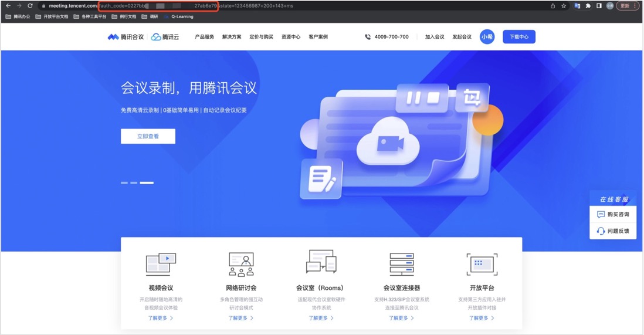This screenshot has width=644, height=335.
Task: Select the third active carousel indicator
Action: pos(147,182)
